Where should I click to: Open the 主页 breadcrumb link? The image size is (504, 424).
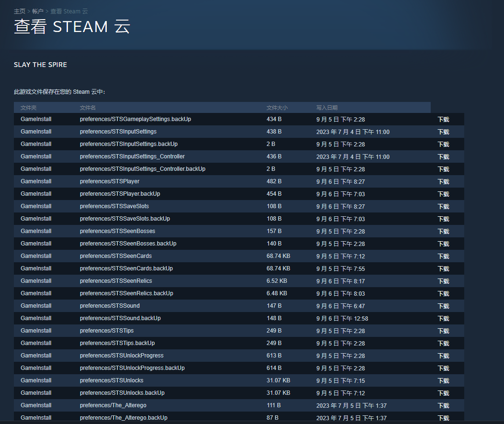[20, 11]
